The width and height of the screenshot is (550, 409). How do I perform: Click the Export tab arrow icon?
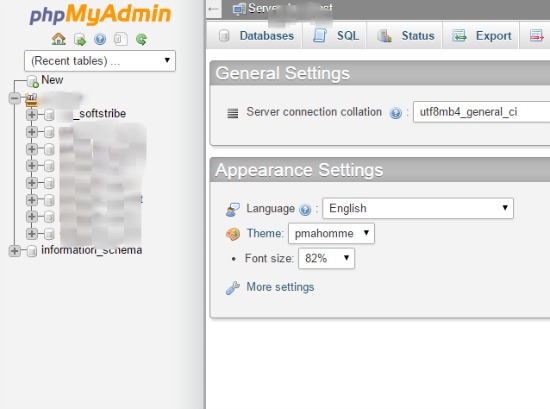pyautogui.click(x=459, y=36)
